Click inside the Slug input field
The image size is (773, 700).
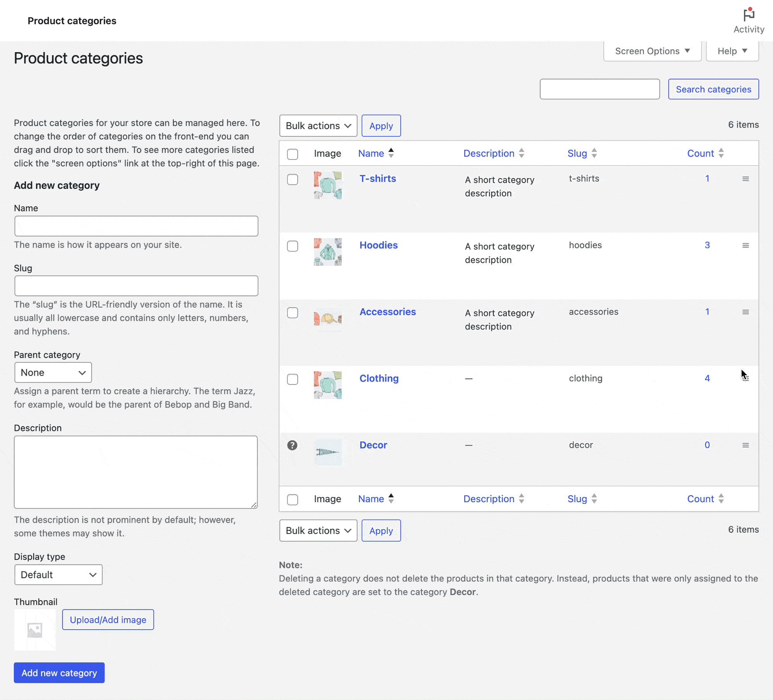pyautogui.click(x=136, y=286)
